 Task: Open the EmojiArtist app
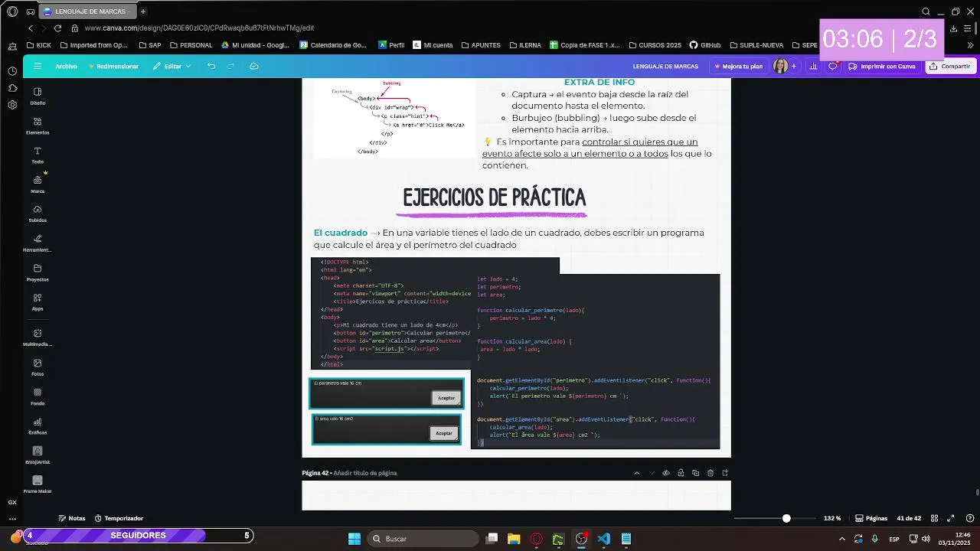point(38,455)
